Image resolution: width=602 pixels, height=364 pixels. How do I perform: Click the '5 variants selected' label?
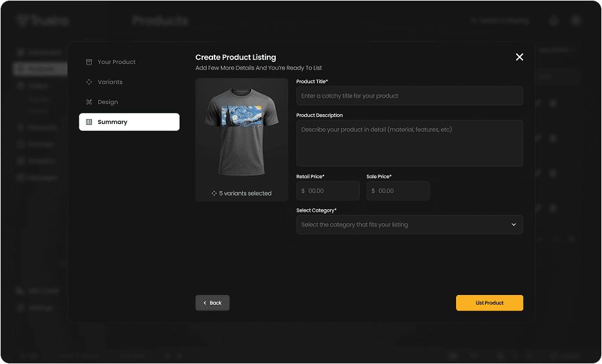click(245, 194)
